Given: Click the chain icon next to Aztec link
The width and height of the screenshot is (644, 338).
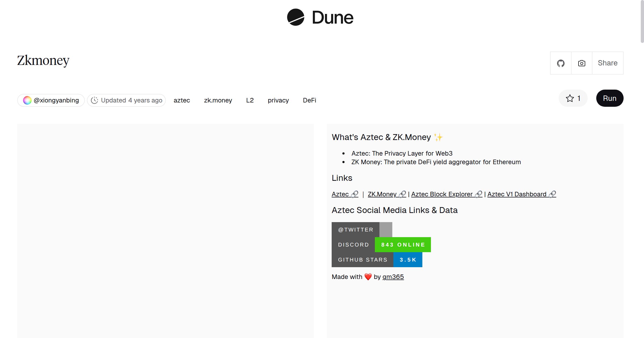Looking at the screenshot, I should (354, 194).
